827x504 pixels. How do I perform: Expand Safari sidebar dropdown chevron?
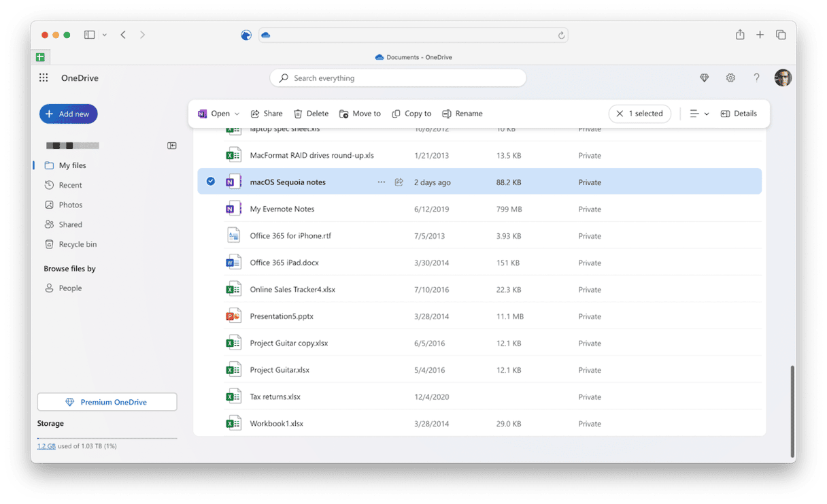[105, 35]
